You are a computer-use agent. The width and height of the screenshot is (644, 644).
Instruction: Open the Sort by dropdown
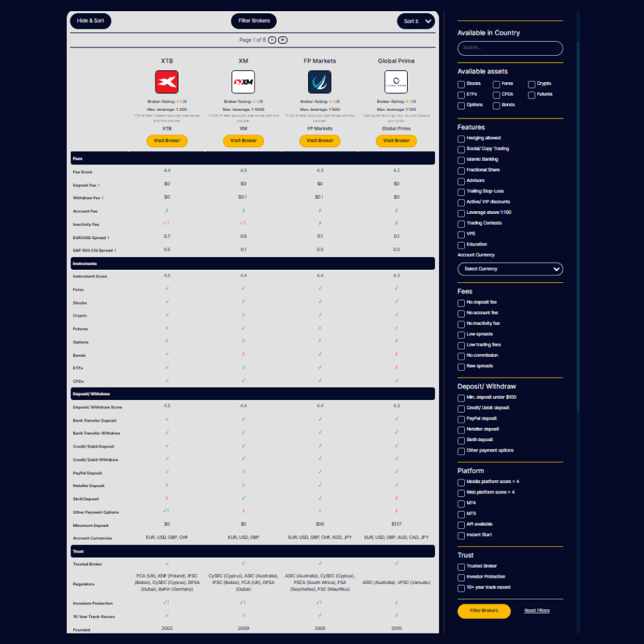[x=415, y=21]
